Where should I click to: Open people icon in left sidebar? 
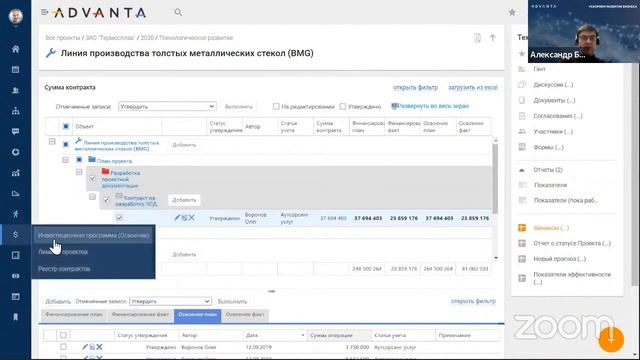(16, 90)
